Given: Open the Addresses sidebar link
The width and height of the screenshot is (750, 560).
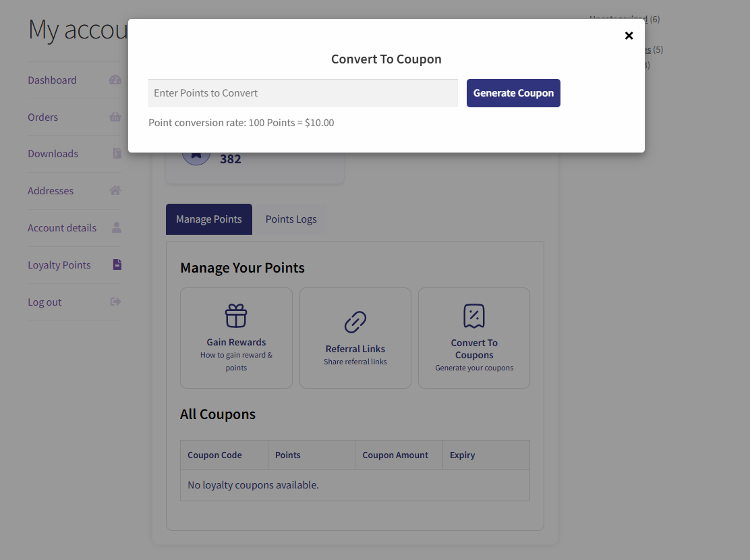Looking at the screenshot, I should pyautogui.click(x=51, y=190).
